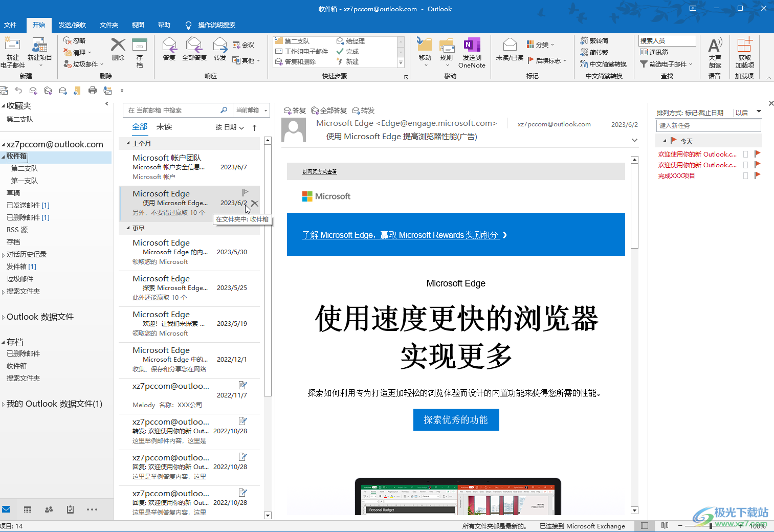Click search magnifier in mailbox search box
Image resolution: width=774 pixels, height=532 pixels.
coord(224,110)
